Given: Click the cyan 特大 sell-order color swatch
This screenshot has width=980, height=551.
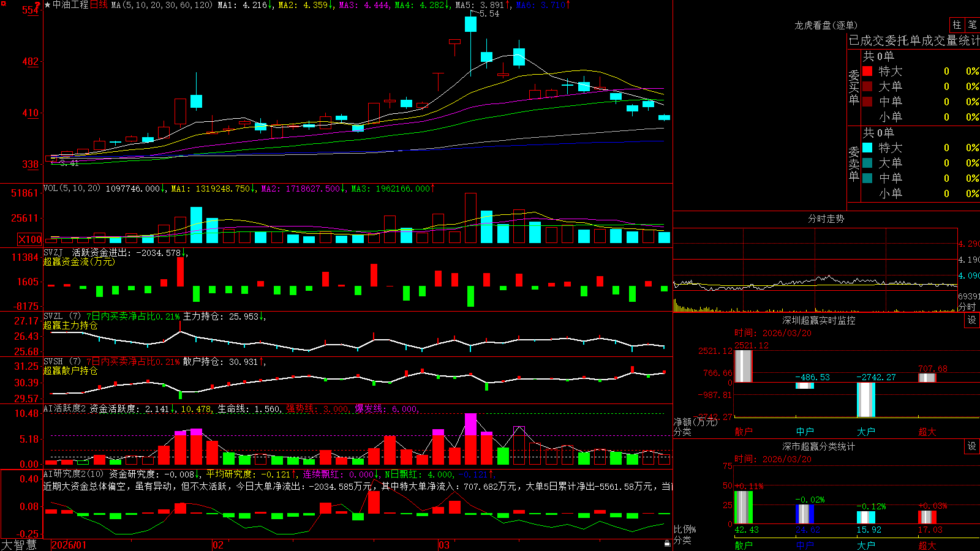Looking at the screenshot, I should point(867,148).
